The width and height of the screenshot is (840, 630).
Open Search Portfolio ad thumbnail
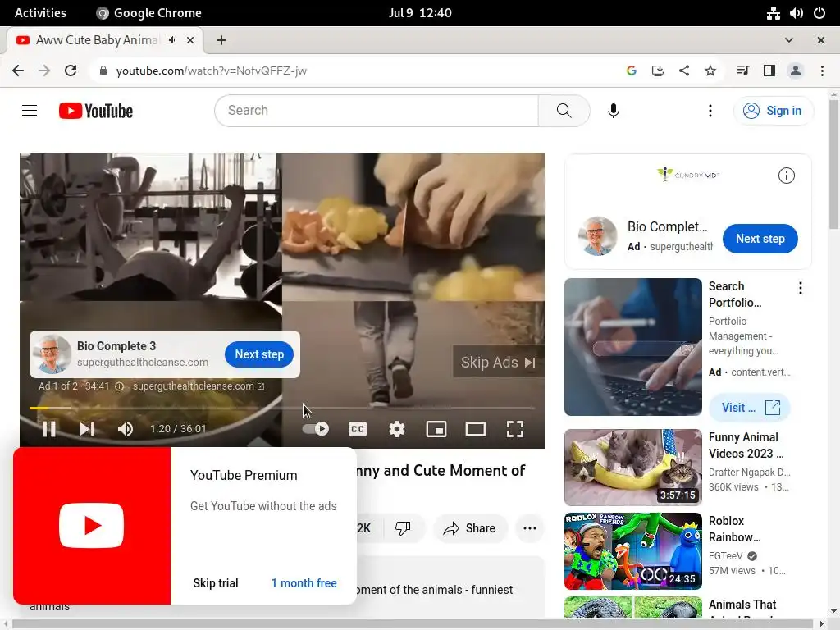click(632, 347)
